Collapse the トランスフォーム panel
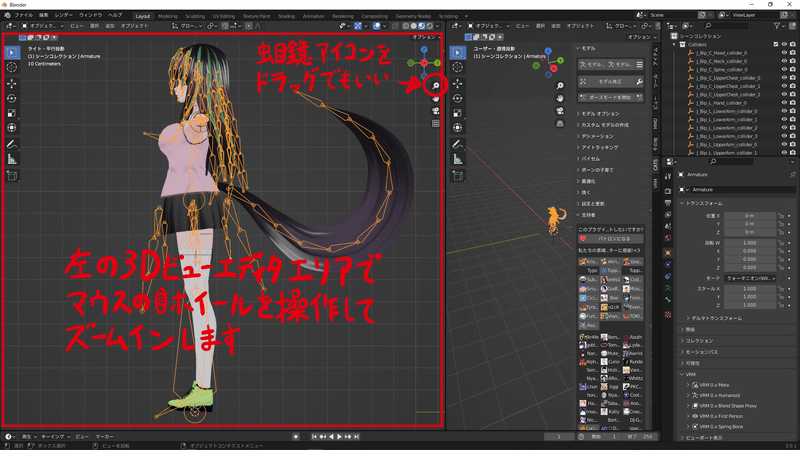Screen dimensions: 800x450 coord(704,203)
